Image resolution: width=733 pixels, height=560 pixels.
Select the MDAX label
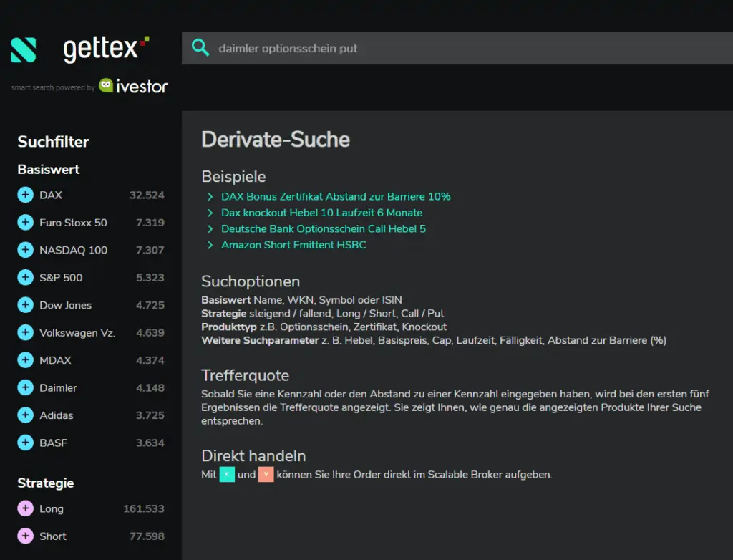tap(55, 360)
